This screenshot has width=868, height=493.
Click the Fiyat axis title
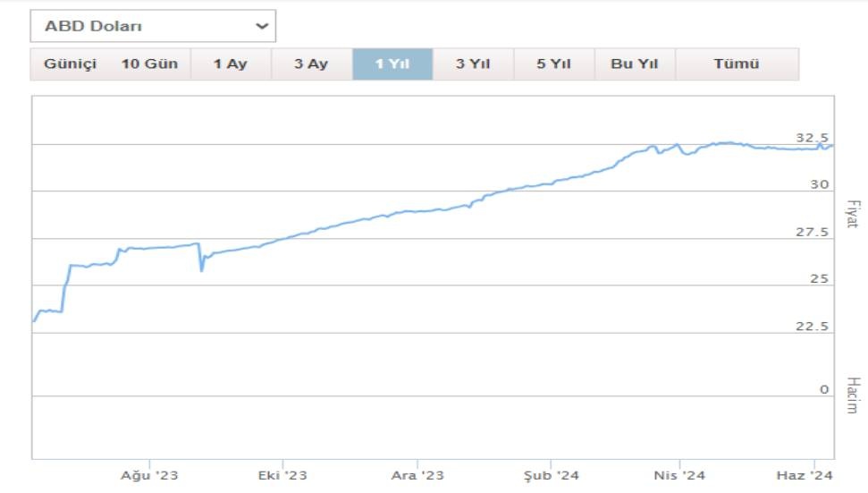(851, 213)
